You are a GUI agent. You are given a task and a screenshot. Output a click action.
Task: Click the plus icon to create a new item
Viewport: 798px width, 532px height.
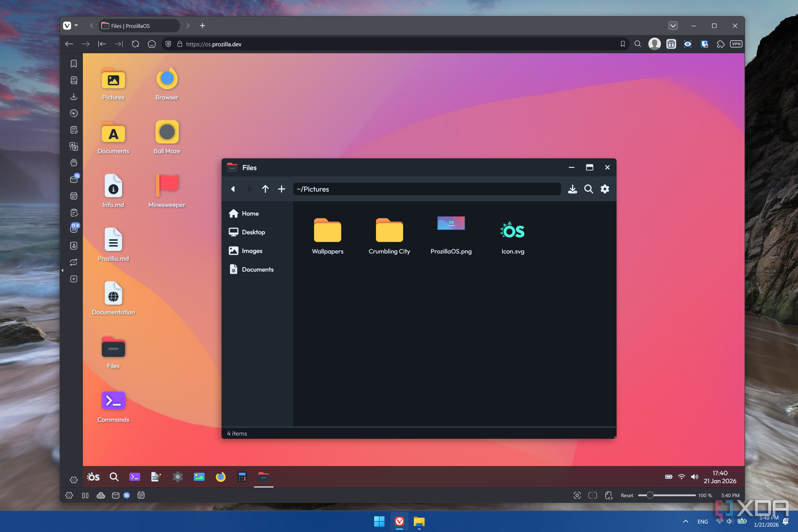(281, 189)
